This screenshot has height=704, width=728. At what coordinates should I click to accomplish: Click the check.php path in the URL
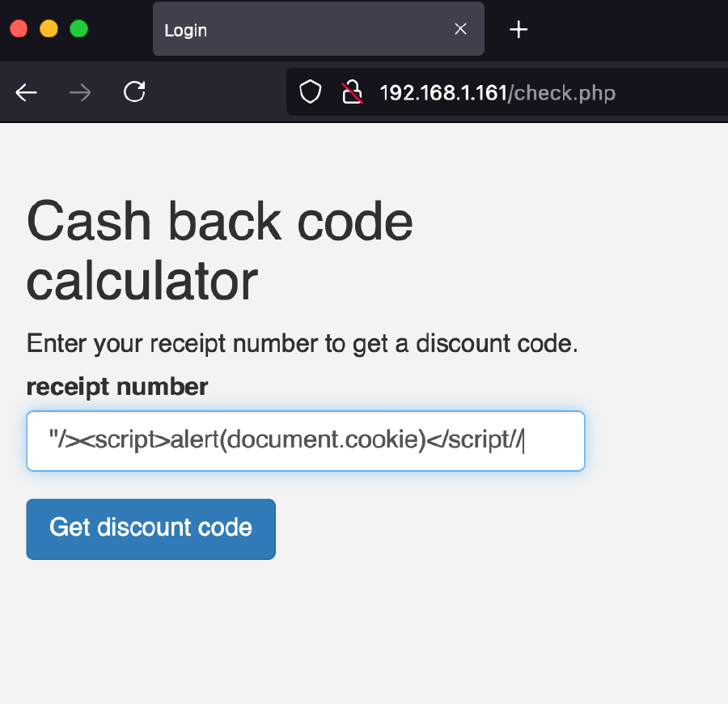coord(565,93)
